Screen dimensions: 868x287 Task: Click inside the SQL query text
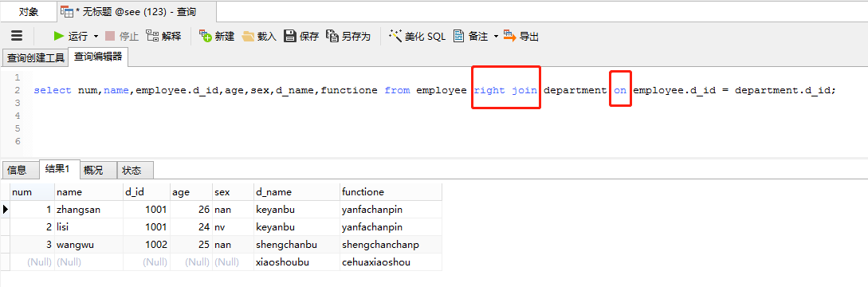pyautogui.click(x=434, y=90)
